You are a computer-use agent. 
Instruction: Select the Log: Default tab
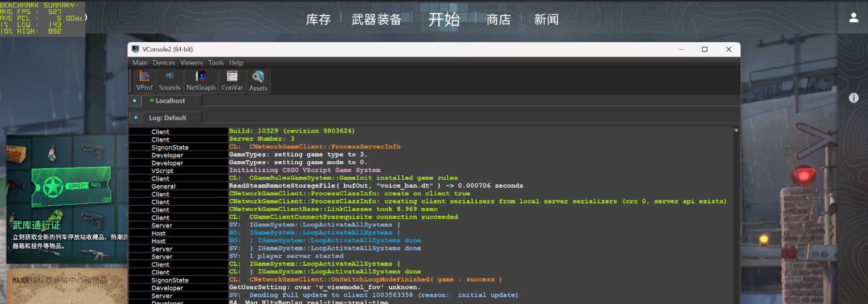[168, 118]
